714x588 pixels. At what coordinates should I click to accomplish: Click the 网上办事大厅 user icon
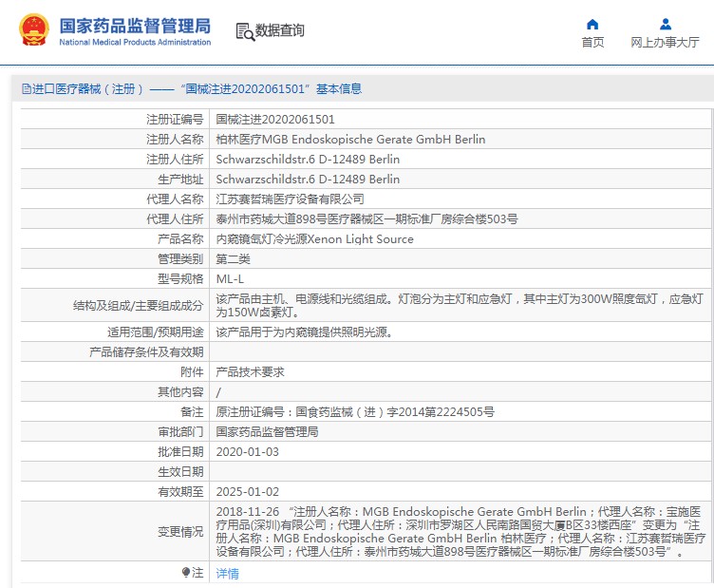pyautogui.click(x=666, y=24)
